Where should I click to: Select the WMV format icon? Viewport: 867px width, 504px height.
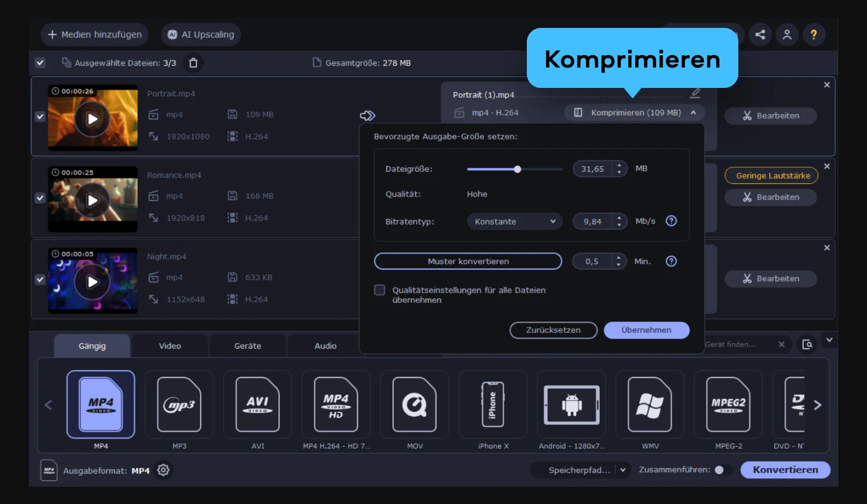650,404
